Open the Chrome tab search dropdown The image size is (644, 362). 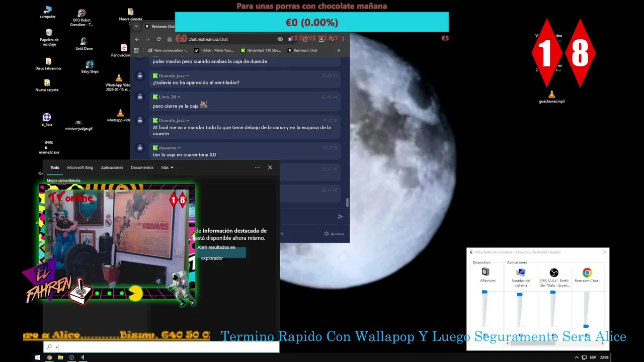click(136, 26)
